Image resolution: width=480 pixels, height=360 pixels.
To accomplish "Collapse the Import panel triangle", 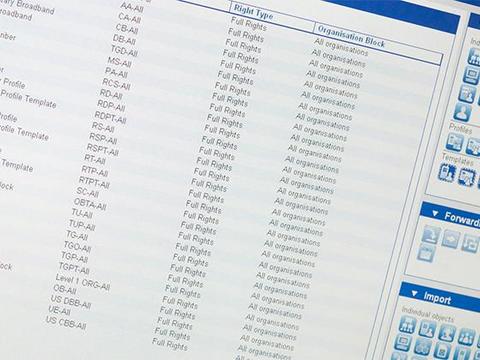I will 414,293.
